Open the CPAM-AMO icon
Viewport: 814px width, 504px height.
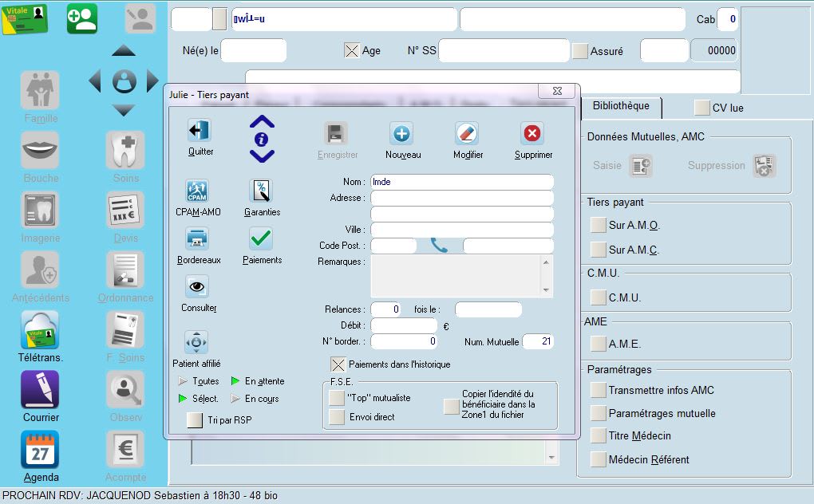(x=197, y=191)
